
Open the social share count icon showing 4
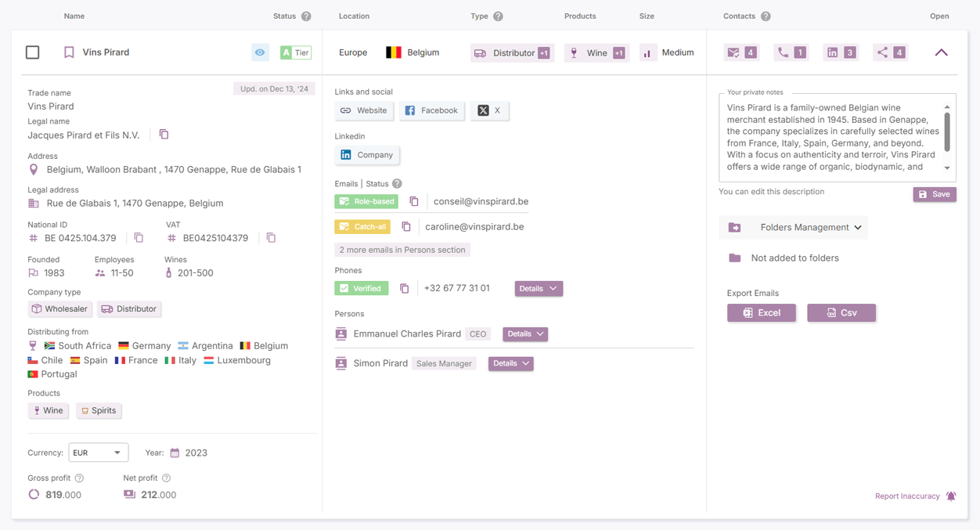(x=891, y=52)
